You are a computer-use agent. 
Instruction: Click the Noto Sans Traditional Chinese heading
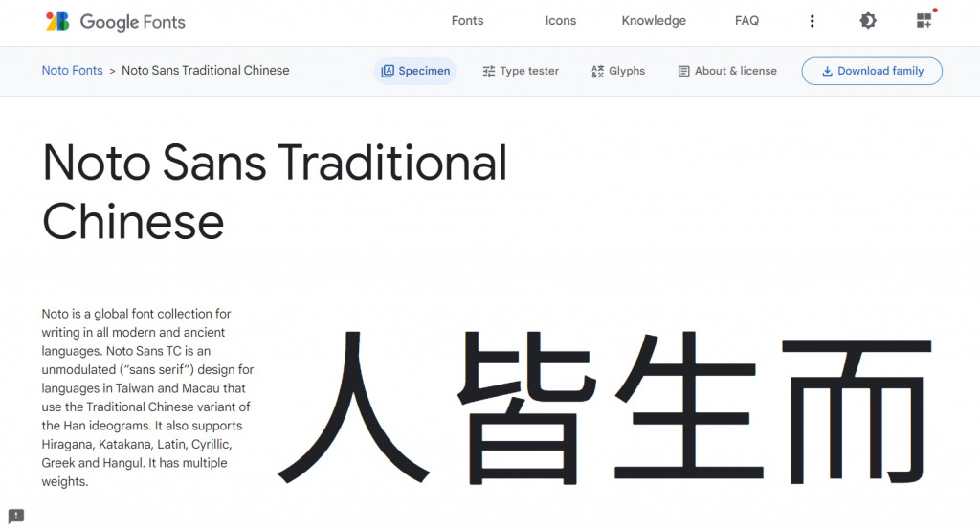tap(275, 192)
